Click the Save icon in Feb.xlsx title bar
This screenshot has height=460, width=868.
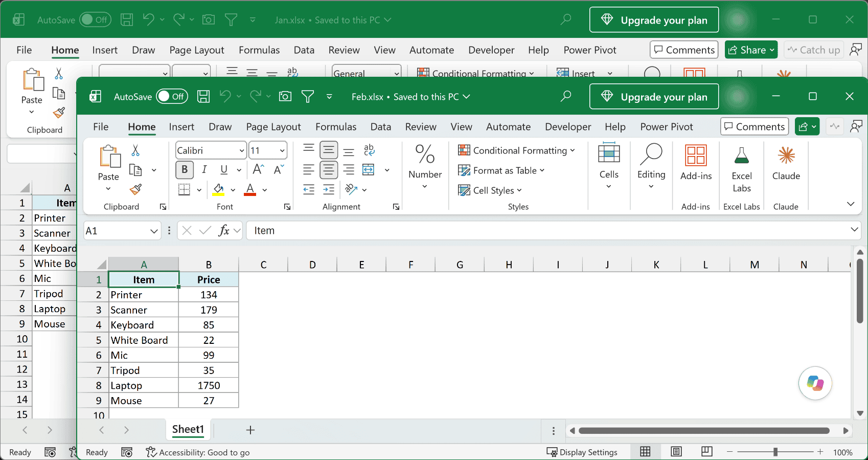(x=203, y=96)
